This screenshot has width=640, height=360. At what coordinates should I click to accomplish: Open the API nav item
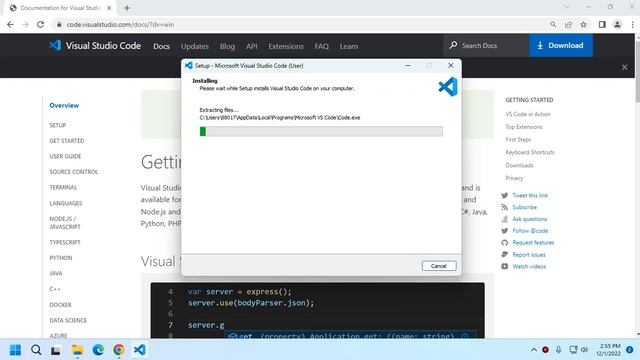[x=251, y=47]
